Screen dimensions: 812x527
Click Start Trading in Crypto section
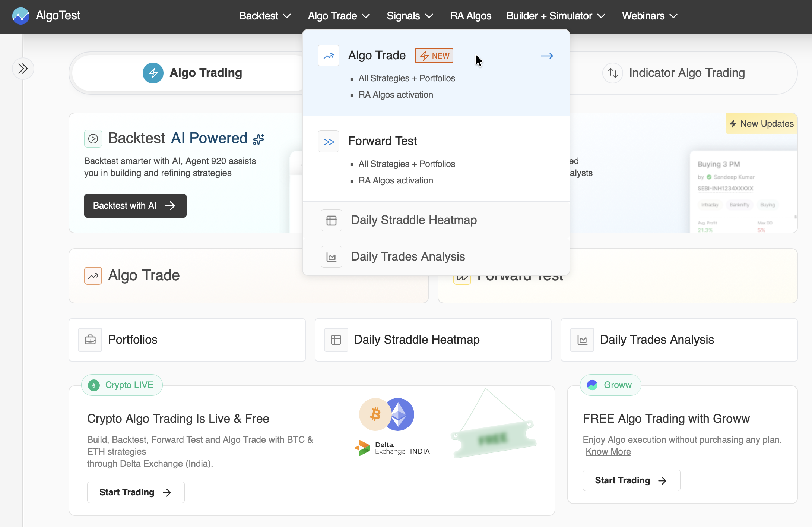click(x=136, y=492)
